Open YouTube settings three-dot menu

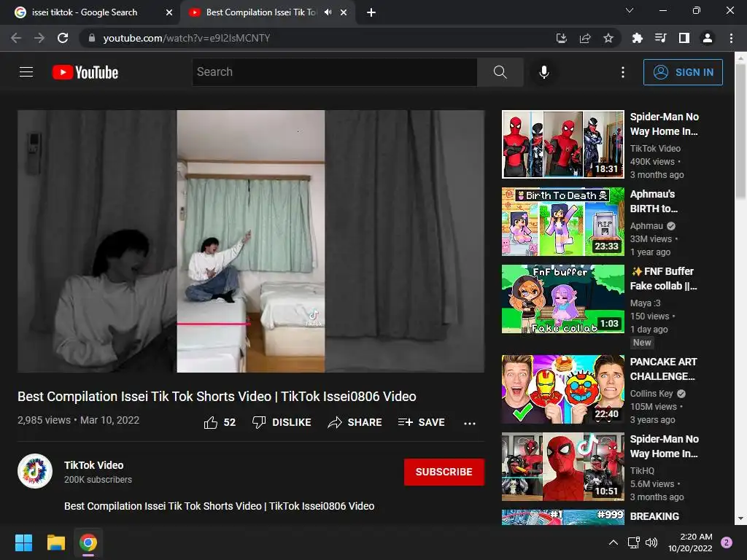coord(623,72)
